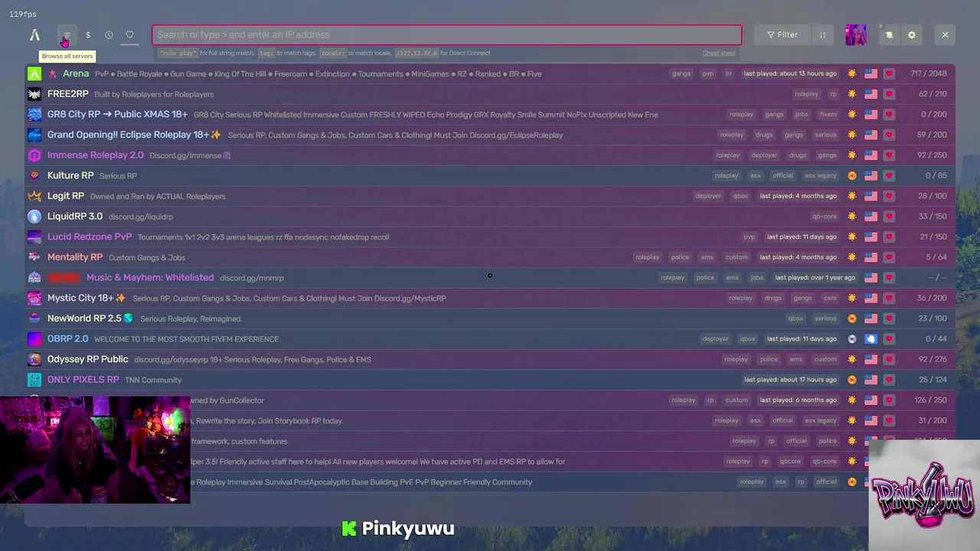Toggle favorite heart on Eclipse Roleplay row

[x=889, y=135]
